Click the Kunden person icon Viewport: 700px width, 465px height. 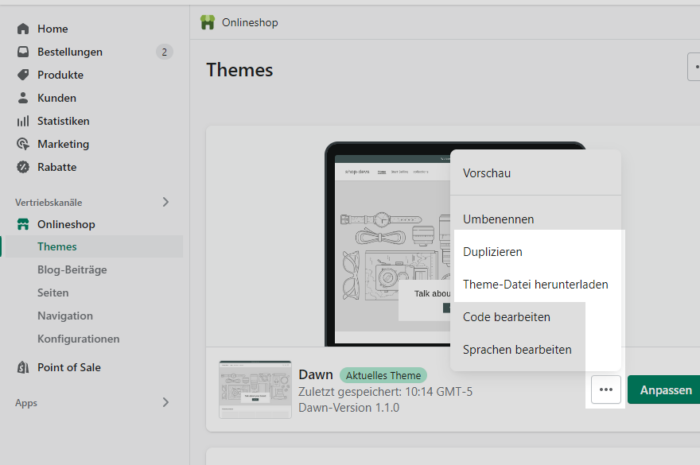point(23,98)
